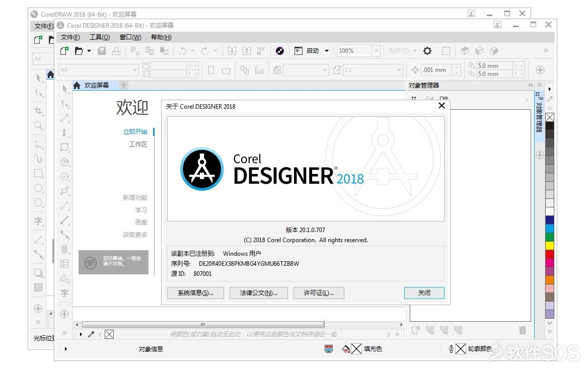Image resolution: width=588 pixels, height=368 pixels.
Task: Open 新增功能 in welcome sidebar
Action: tap(135, 198)
